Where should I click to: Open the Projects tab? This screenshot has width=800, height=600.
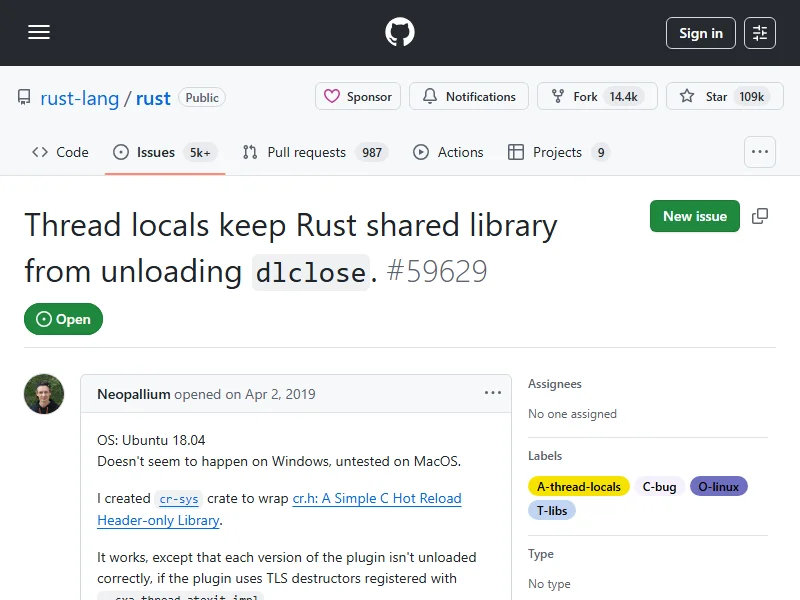(558, 152)
